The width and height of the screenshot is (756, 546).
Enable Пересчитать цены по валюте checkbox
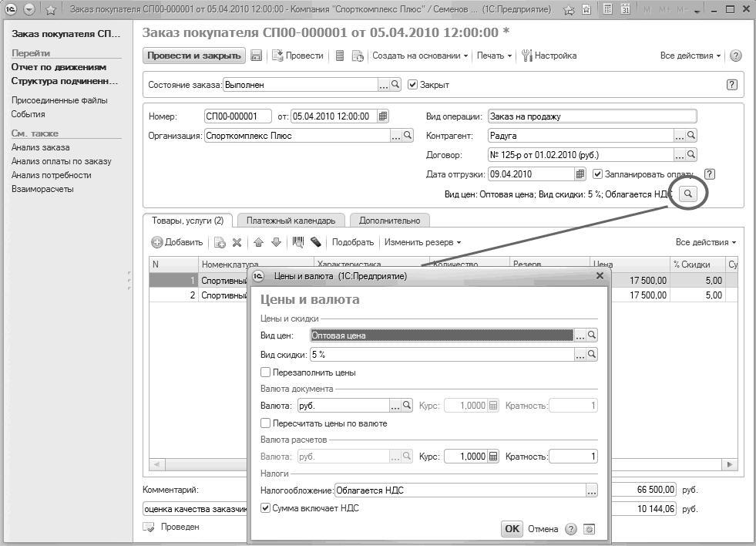[265, 423]
